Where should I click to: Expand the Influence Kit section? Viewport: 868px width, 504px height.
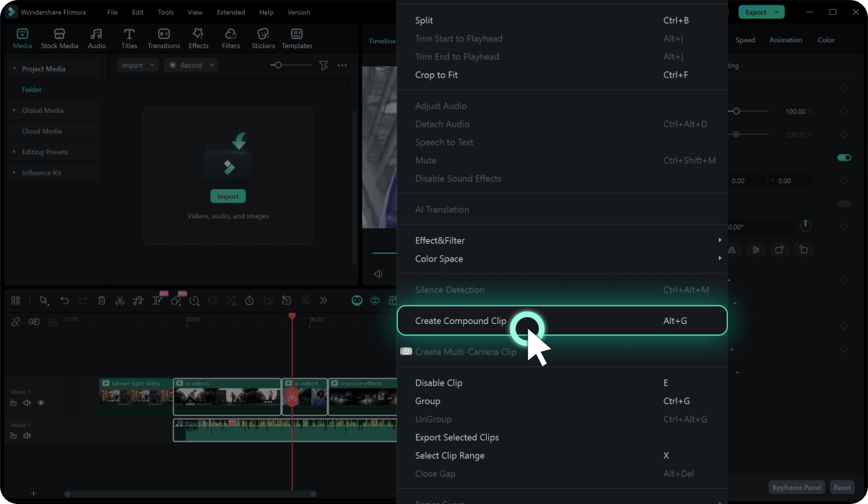(x=14, y=173)
